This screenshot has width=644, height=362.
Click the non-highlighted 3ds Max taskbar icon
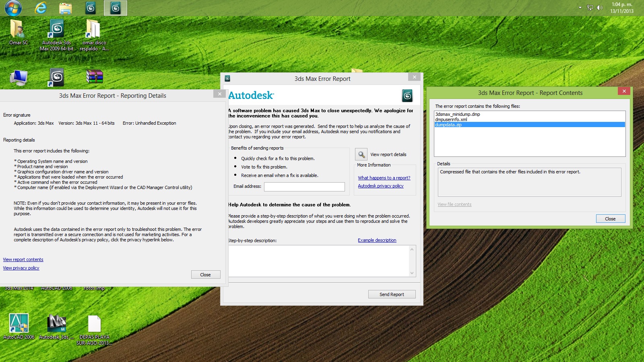(91, 8)
